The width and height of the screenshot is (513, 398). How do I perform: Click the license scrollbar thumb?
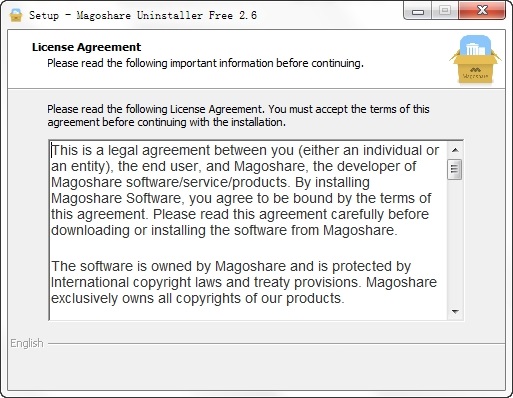click(x=455, y=169)
